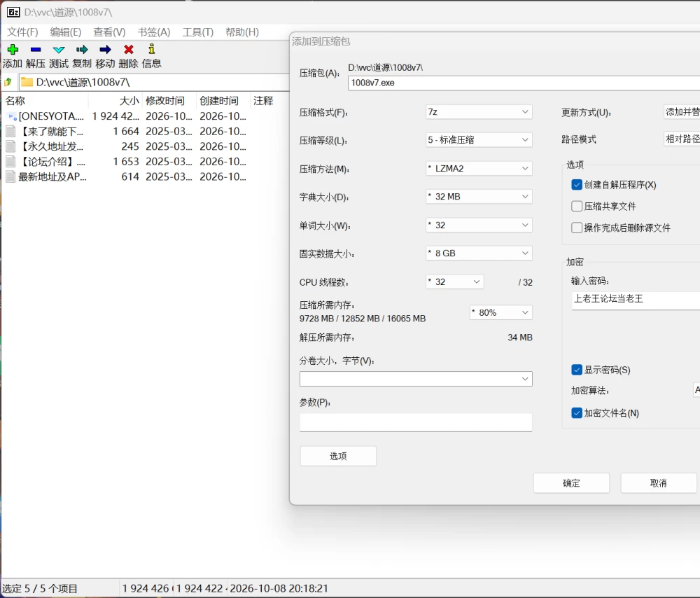Viewport: 700px width, 598px height.
Task: Open the 书签(A) menu
Action: (x=154, y=32)
